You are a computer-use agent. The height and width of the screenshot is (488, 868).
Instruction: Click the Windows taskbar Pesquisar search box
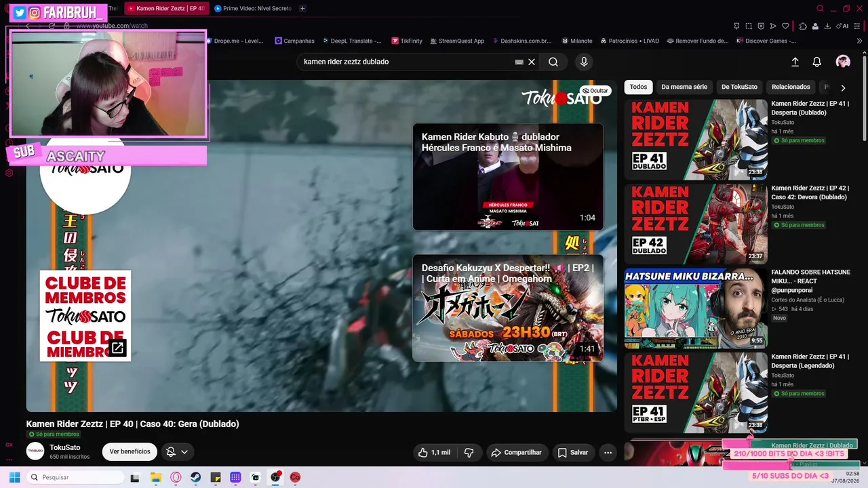(75, 477)
